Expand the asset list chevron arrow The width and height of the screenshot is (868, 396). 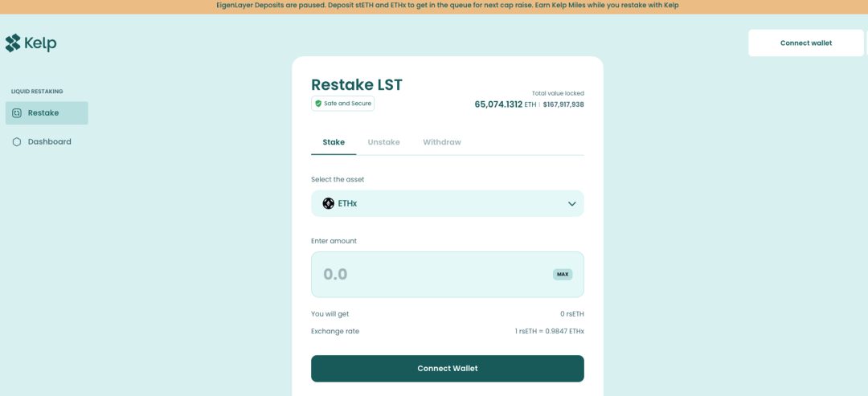(571, 204)
